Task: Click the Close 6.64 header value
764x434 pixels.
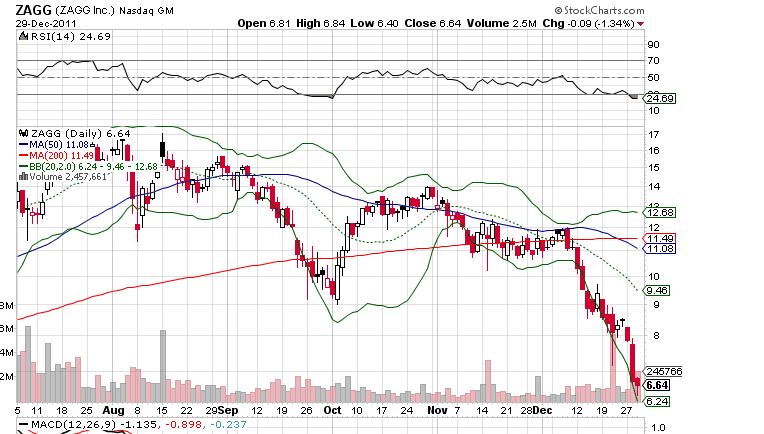Action: [432, 23]
